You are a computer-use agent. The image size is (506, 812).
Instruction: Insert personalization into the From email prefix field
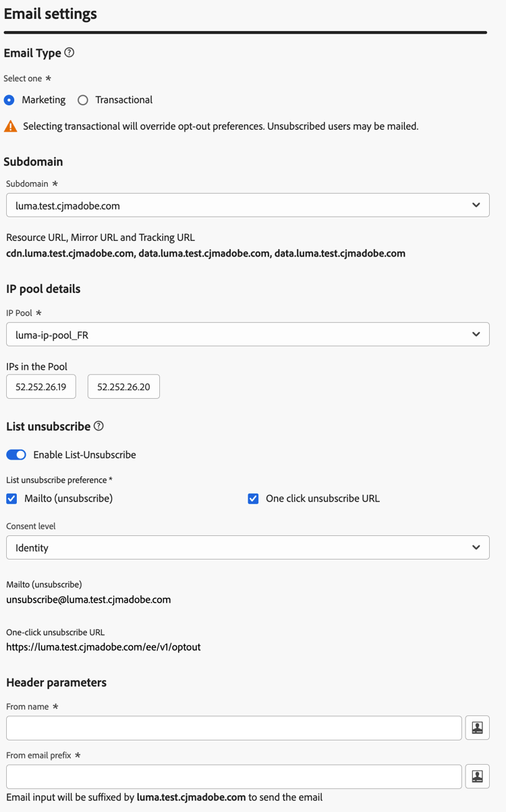[x=478, y=776]
